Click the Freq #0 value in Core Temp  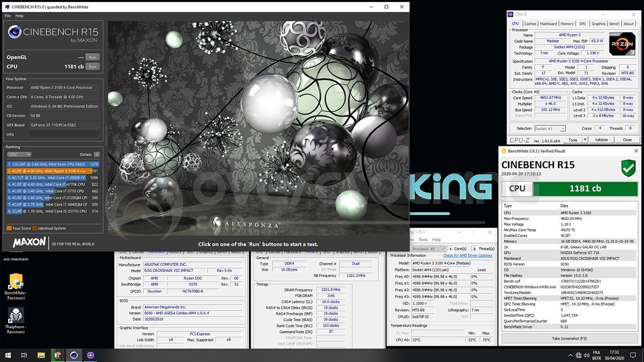[x=440, y=277]
